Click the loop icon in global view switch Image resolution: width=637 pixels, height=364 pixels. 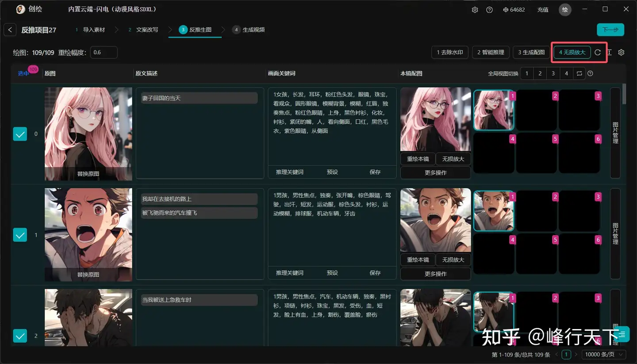579,73
